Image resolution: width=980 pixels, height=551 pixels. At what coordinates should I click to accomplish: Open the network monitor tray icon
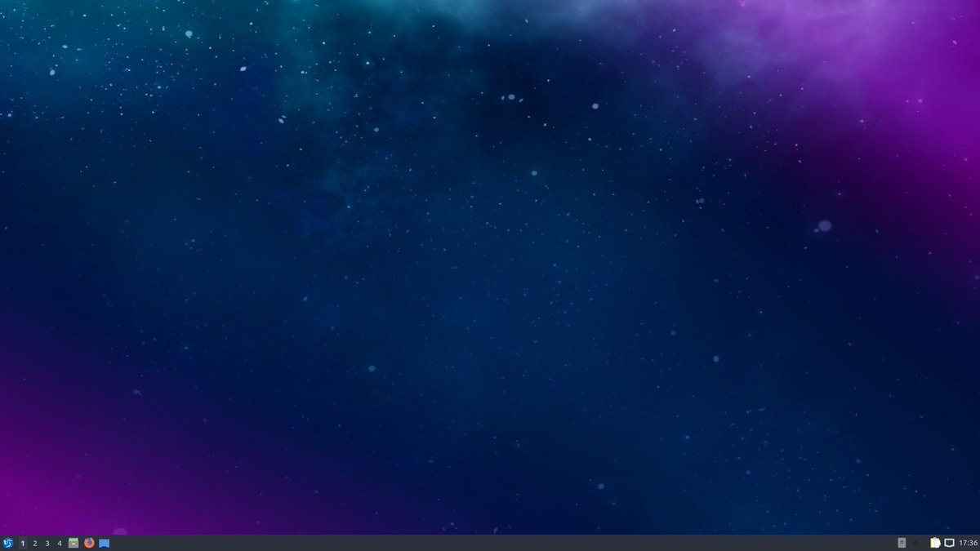[x=949, y=543]
